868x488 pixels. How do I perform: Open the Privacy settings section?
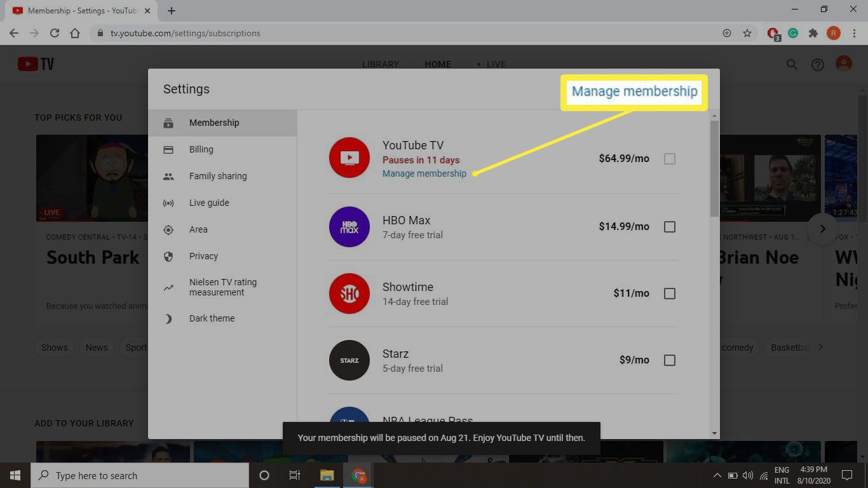pos(222,256)
